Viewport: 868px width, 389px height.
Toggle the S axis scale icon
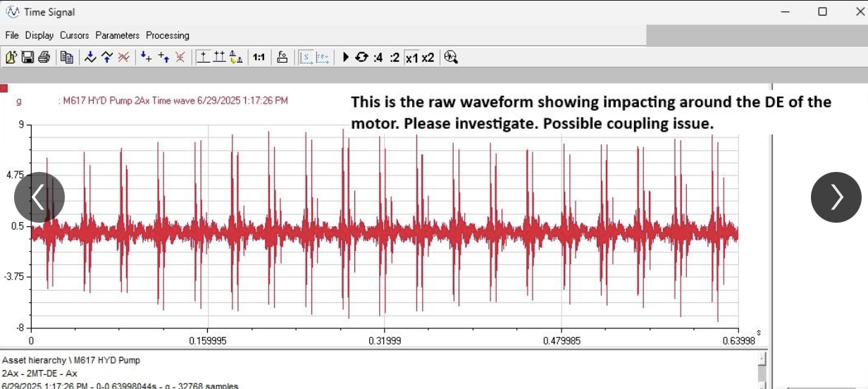[306, 57]
